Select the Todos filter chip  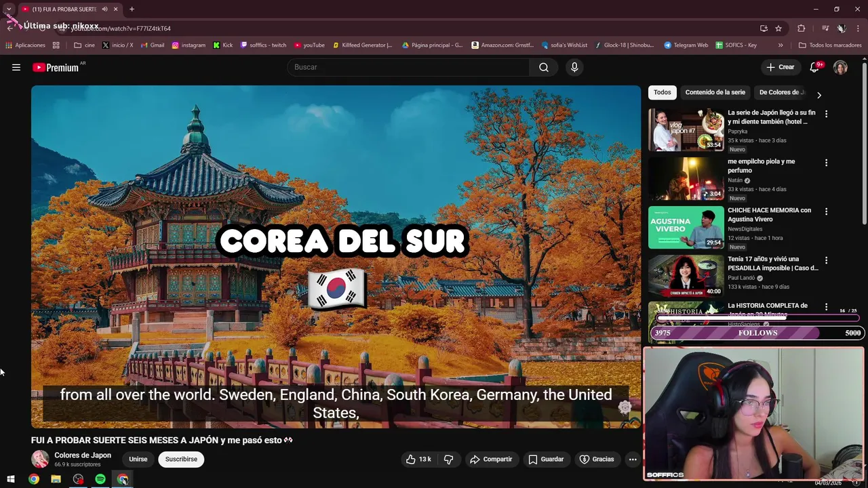tap(663, 92)
